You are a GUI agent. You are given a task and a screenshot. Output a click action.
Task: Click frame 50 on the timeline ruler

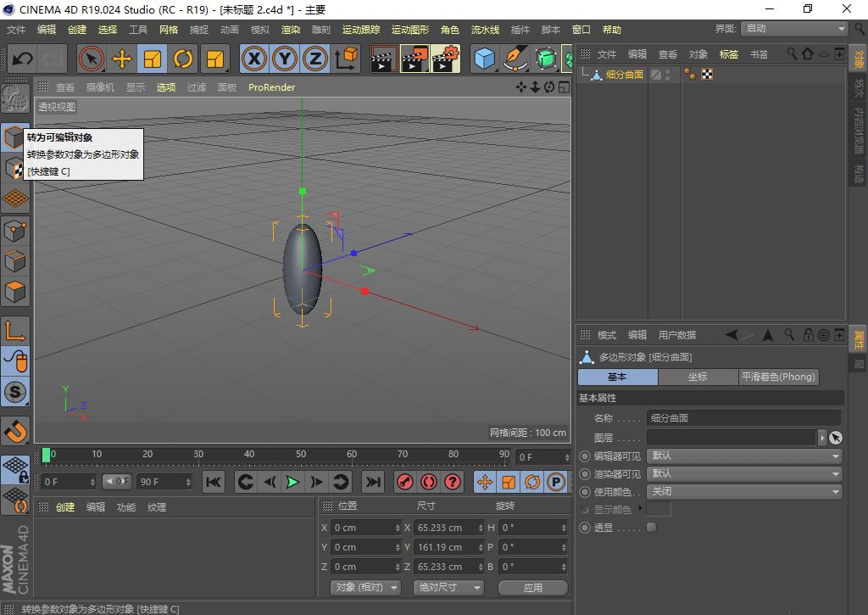coord(301,455)
